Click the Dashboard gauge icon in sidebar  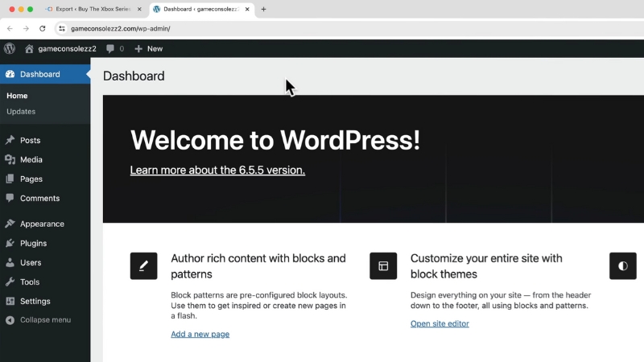pyautogui.click(x=10, y=74)
